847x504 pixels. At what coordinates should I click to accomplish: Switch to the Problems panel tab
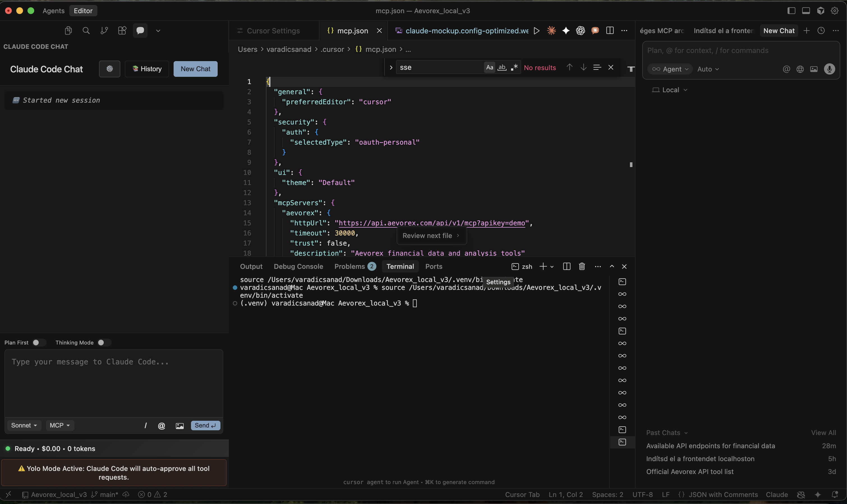pyautogui.click(x=350, y=267)
